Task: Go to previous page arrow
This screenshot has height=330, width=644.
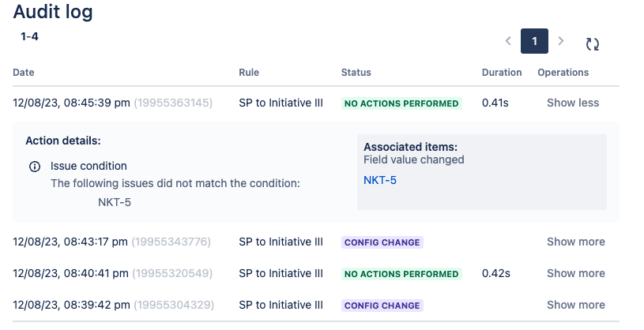Action: (508, 41)
